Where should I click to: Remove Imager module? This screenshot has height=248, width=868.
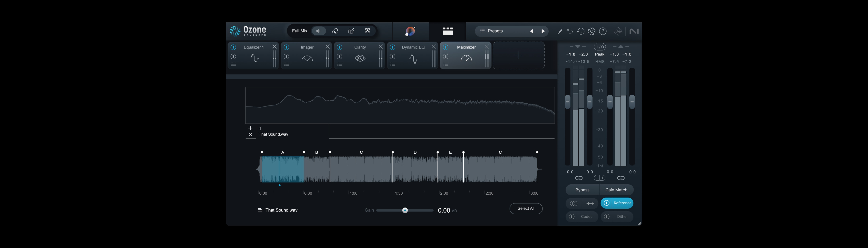(328, 47)
